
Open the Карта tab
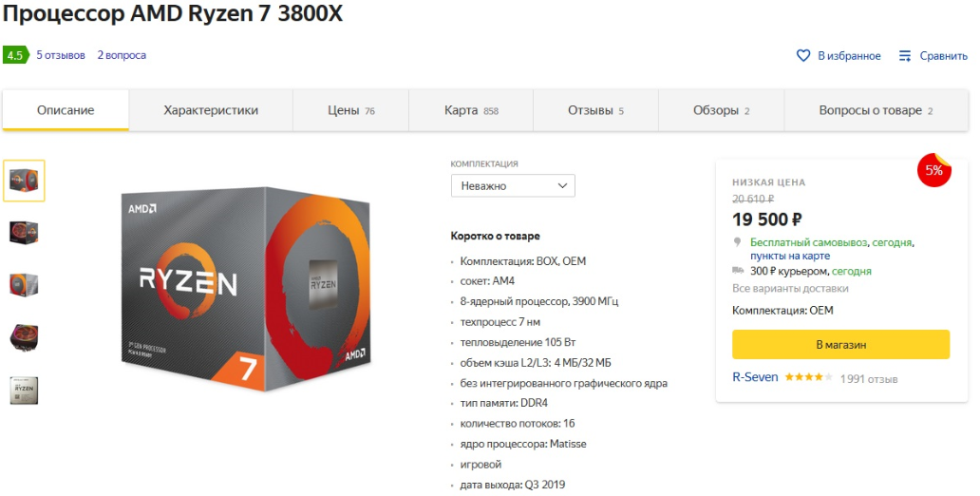click(x=471, y=110)
